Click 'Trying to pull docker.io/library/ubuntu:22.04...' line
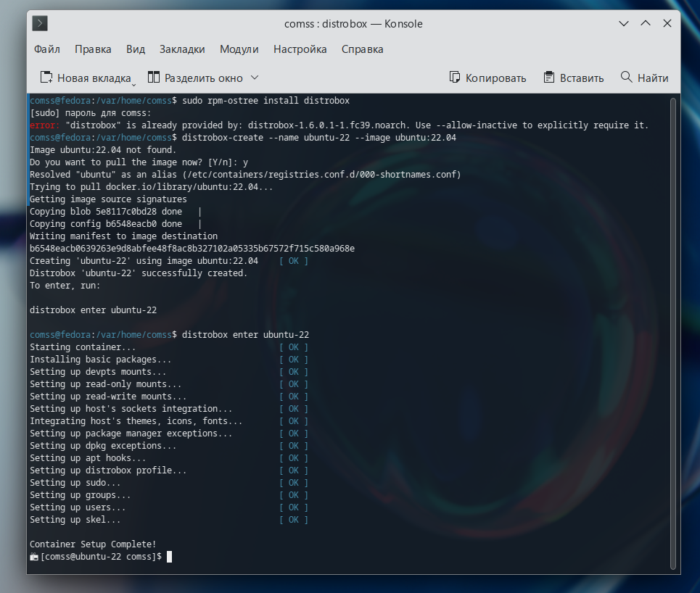The image size is (700, 593). point(151,187)
